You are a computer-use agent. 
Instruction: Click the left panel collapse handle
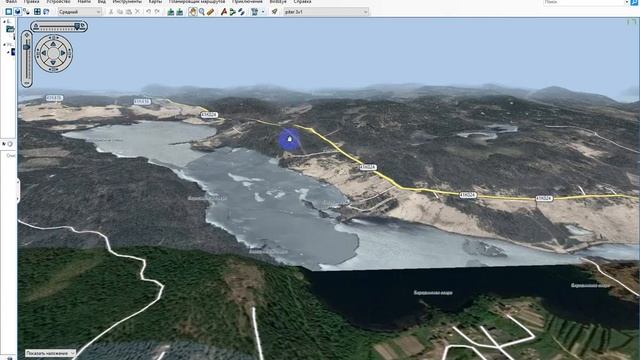(x=18, y=190)
